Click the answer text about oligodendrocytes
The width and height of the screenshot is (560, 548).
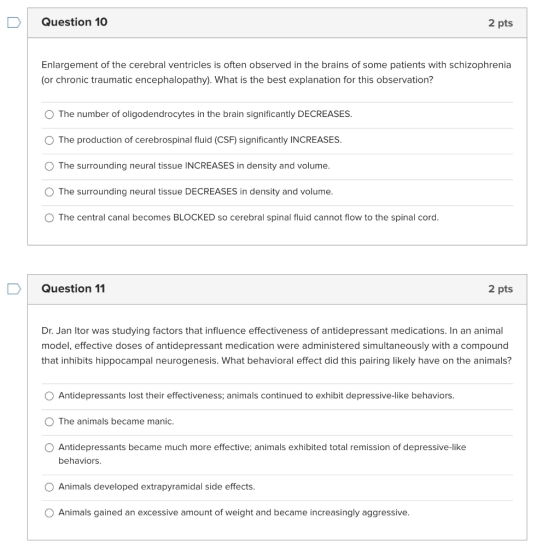[205, 114]
